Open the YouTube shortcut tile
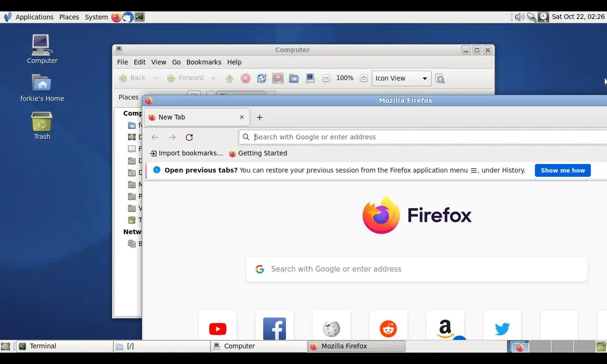The image size is (607, 364). [x=218, y=325]
